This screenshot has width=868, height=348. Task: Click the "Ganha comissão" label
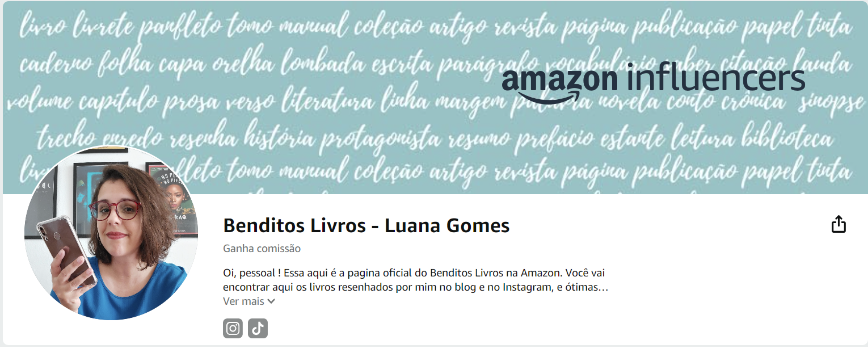262,248
